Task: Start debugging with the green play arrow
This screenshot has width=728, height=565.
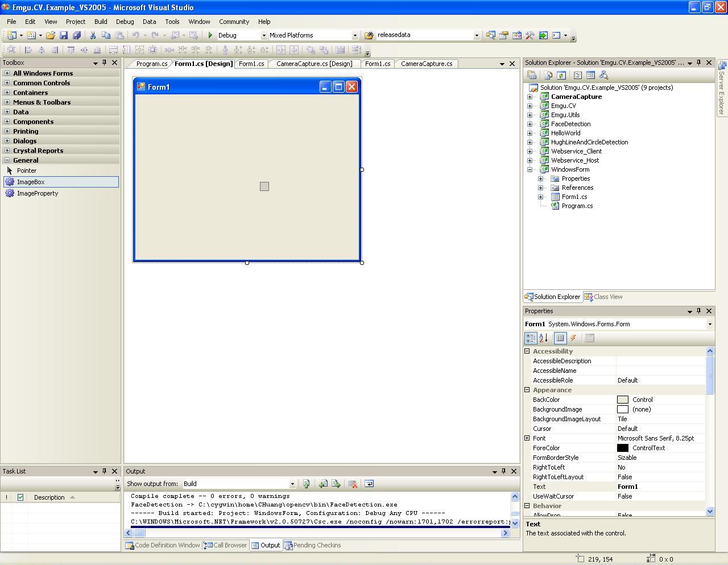Action: [210, 35]
